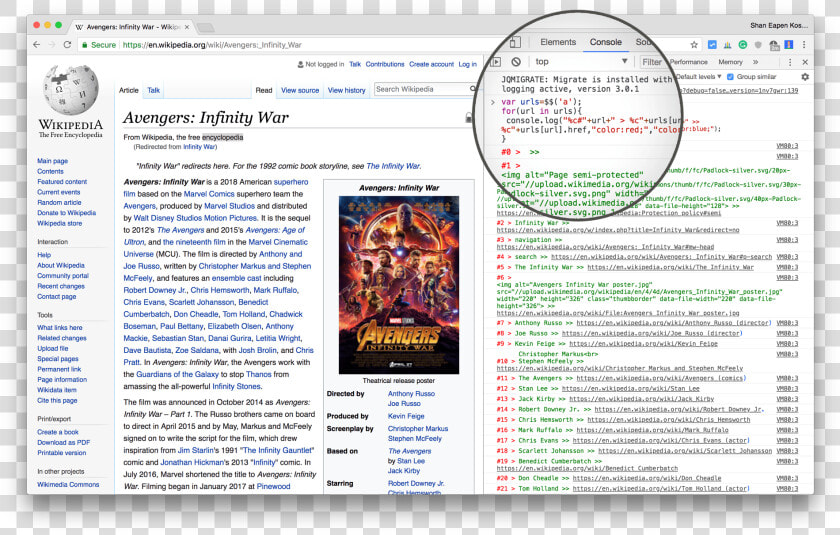
Task: Click the gray shield extension icon
Action: (758, 45)
